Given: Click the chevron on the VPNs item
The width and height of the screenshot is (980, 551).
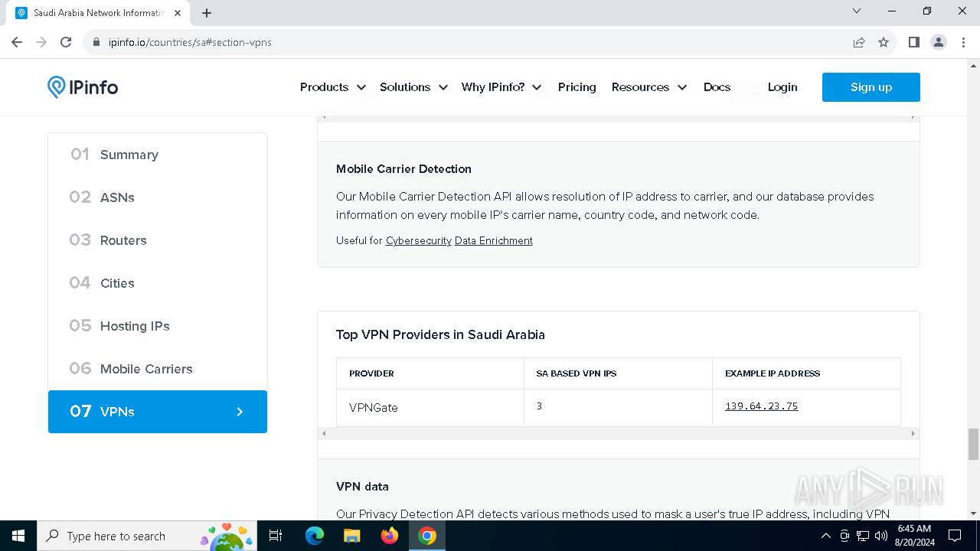Looking at the screenshot, I should [240, 412].
